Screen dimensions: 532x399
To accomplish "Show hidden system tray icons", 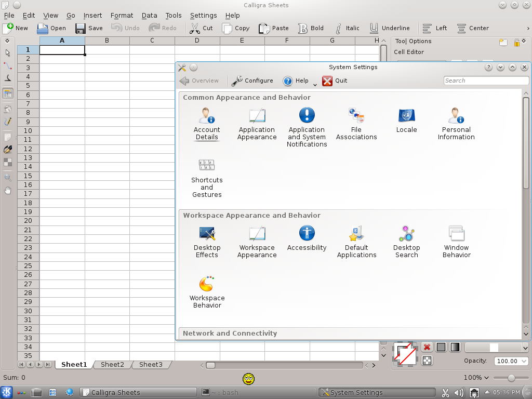I will [487, 392].
